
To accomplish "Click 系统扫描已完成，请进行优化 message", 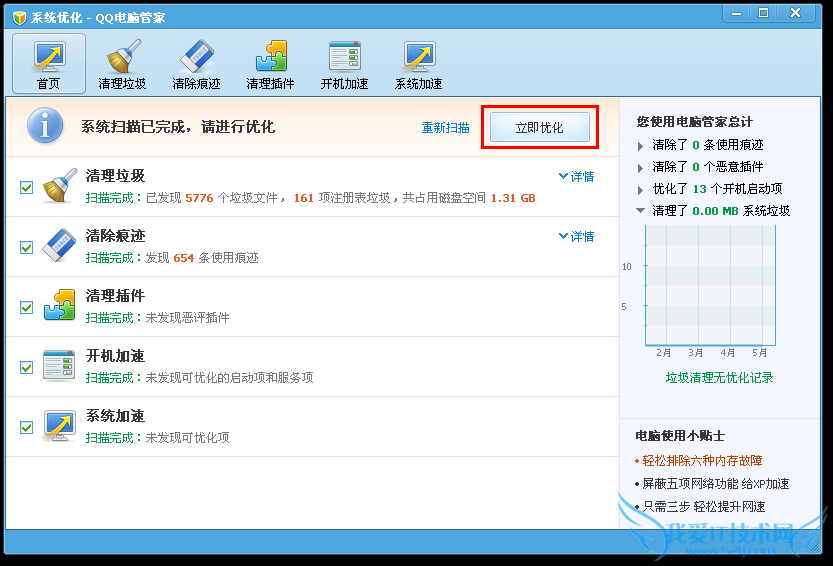I will click(178, 126).
